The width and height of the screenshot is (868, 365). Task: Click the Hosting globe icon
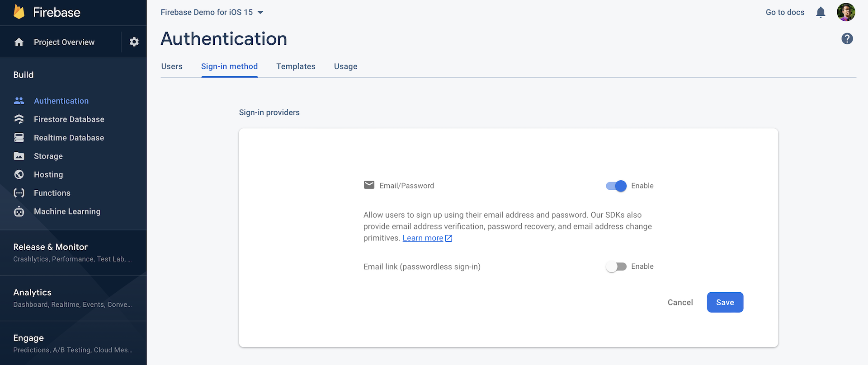[x=19, y=174]
